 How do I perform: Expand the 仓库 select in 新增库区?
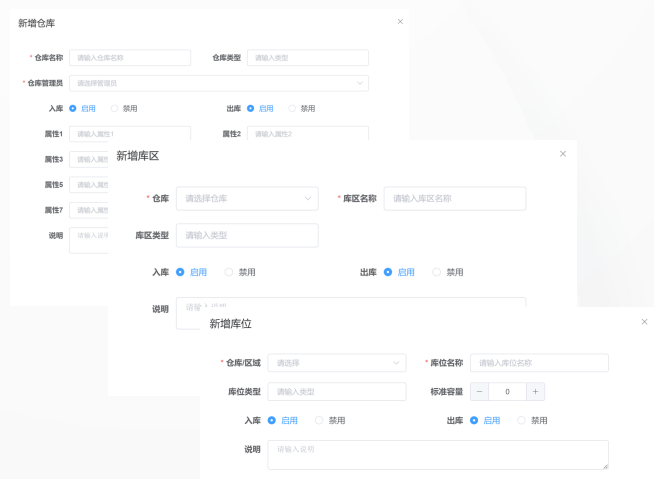pyautogui.click(x=247, y=198)
